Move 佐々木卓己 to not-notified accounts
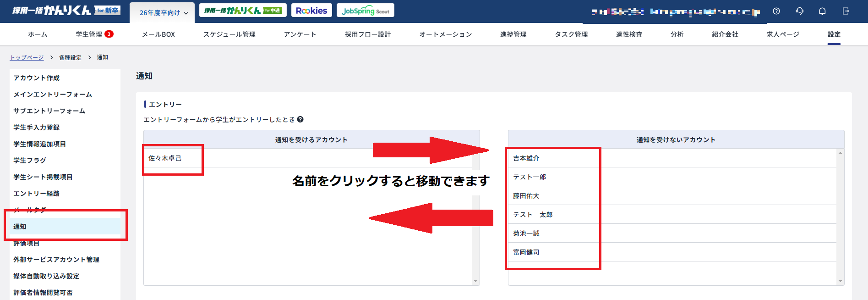 [x=165, y=158]
